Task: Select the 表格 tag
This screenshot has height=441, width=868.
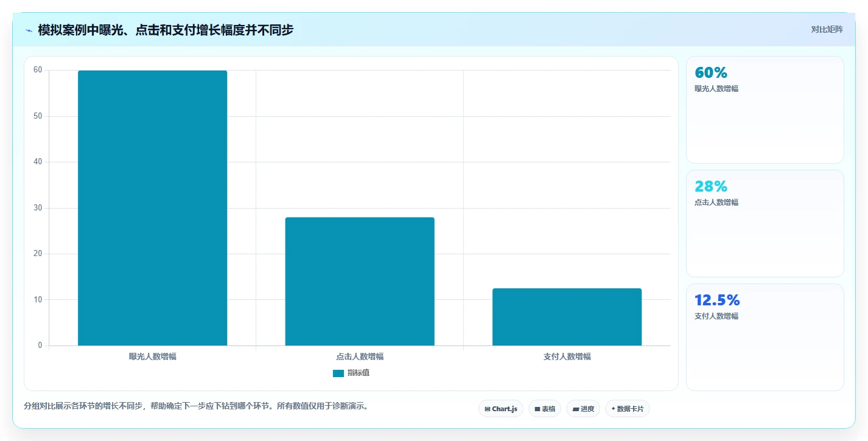Action: [545, 409]
